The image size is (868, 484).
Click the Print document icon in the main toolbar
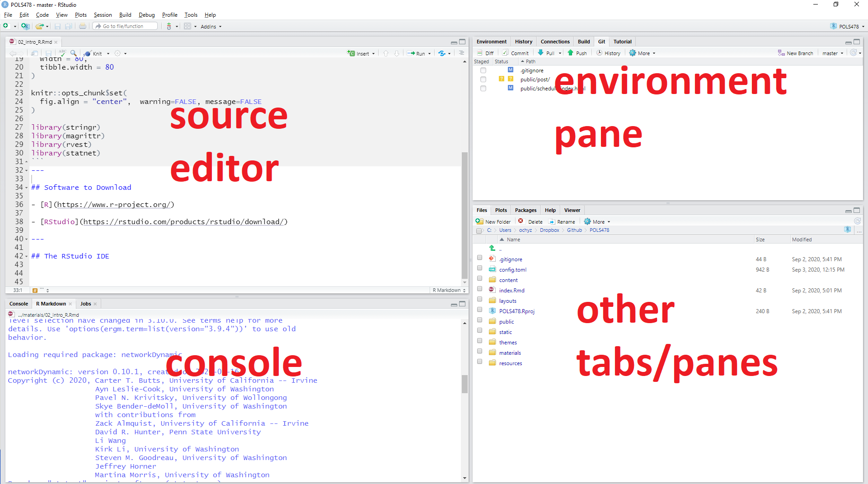point(83,26)
